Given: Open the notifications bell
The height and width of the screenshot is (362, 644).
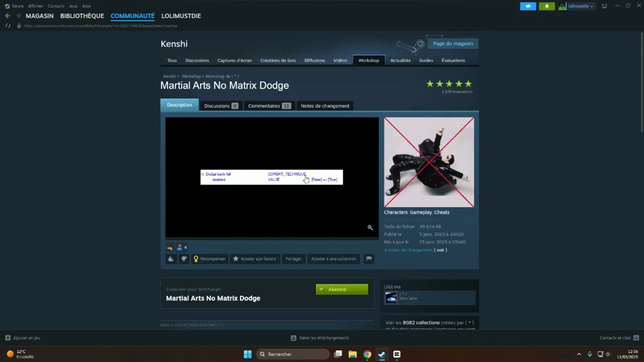Looking at the screenshot, I should [x=546, y=6].
